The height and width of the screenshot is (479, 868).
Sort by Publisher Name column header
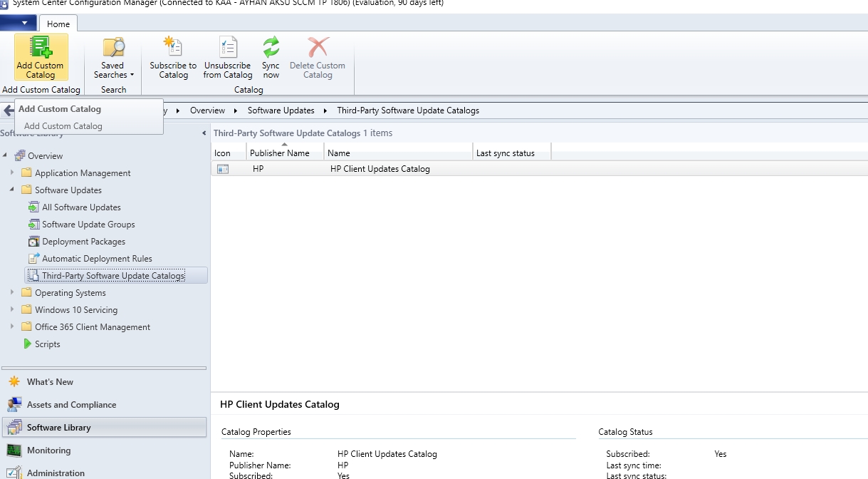[280, 153]
